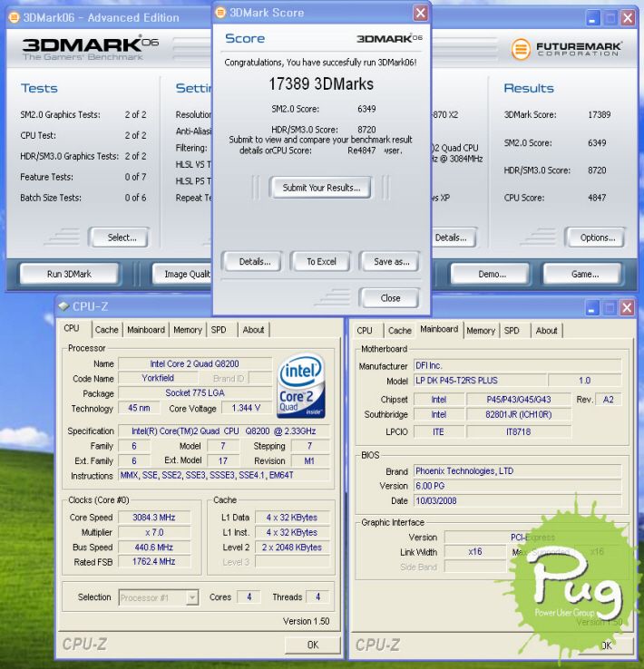The width and height of the screenshot is (644, 669).
Task: Click Demo button in 3DMark06
Action: pos(491,274)
